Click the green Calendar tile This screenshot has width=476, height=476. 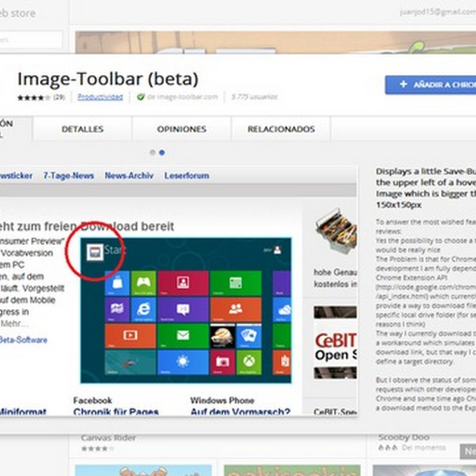pos(236,283)
